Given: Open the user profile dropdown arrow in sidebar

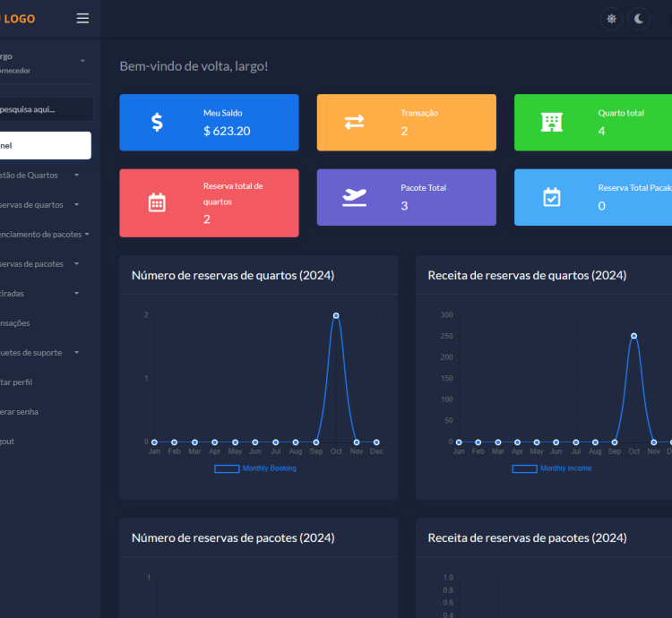Looking at the screenshot, I should (82, 61).
